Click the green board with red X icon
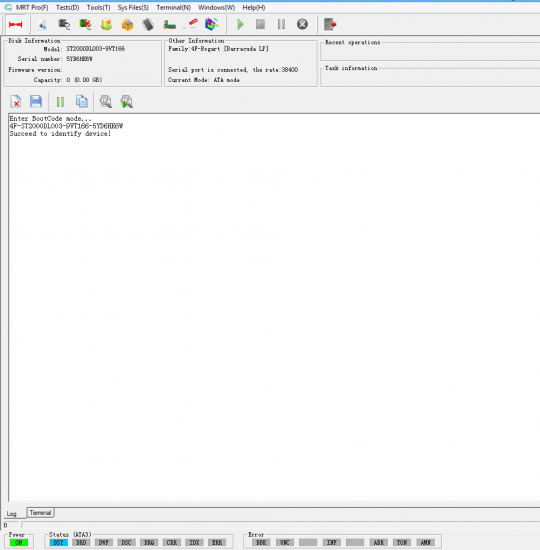The height and width of the screenshot is (550, 540). 85,24
